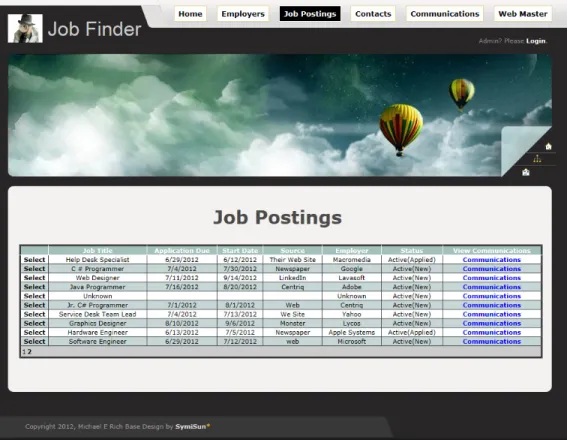Select the Software Engineer row
The width and height of the screenshot is (567, 440).
(x=34, y=341)
